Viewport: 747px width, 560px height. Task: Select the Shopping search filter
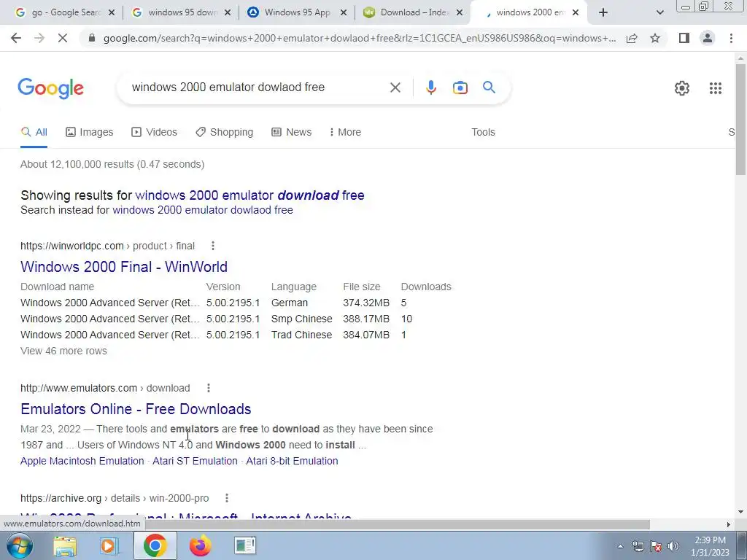pos(225,133)
